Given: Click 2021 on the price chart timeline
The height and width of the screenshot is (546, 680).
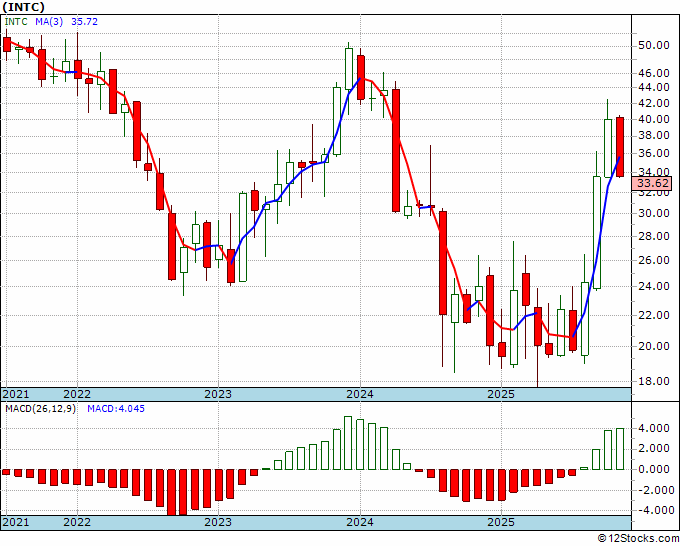Looking at the screenshot, I should [16, 394].
